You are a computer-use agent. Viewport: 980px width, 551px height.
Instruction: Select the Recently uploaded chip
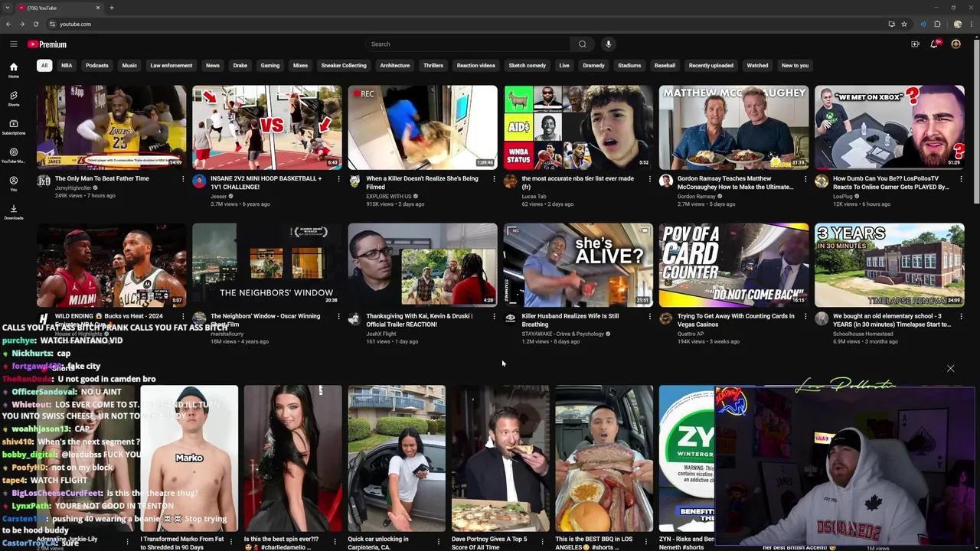[x=711, y=66]
